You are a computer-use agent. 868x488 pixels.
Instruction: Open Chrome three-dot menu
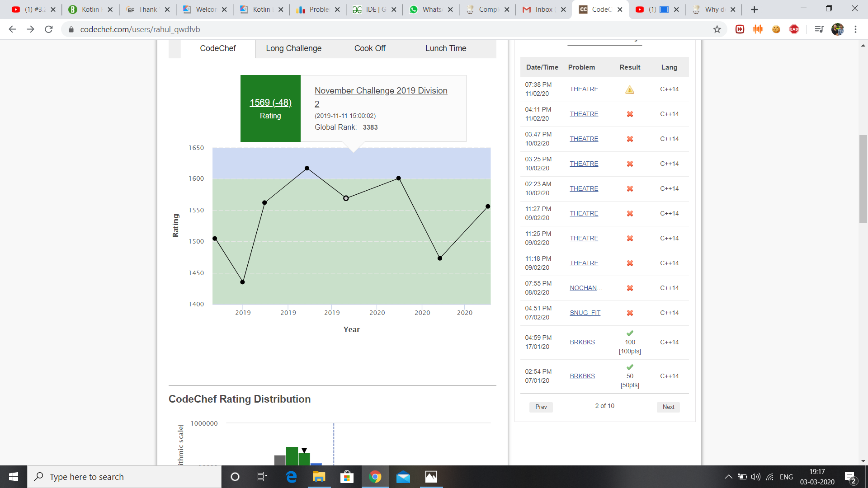855,29
